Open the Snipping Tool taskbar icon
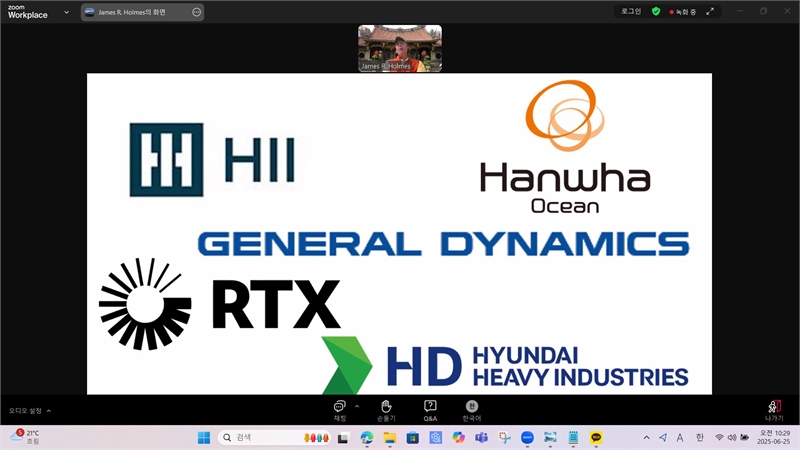Image resolution: width=800 pixels, height=450 pixels. coord(505,438)
